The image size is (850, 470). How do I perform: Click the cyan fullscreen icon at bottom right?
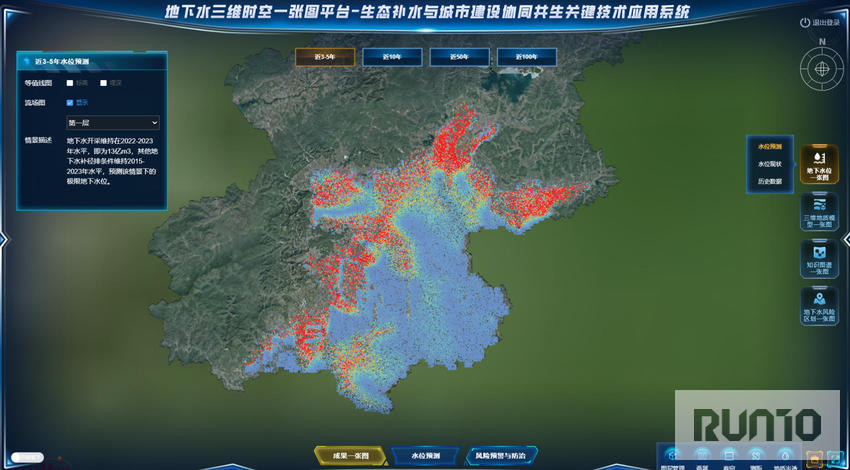(833, 459)
